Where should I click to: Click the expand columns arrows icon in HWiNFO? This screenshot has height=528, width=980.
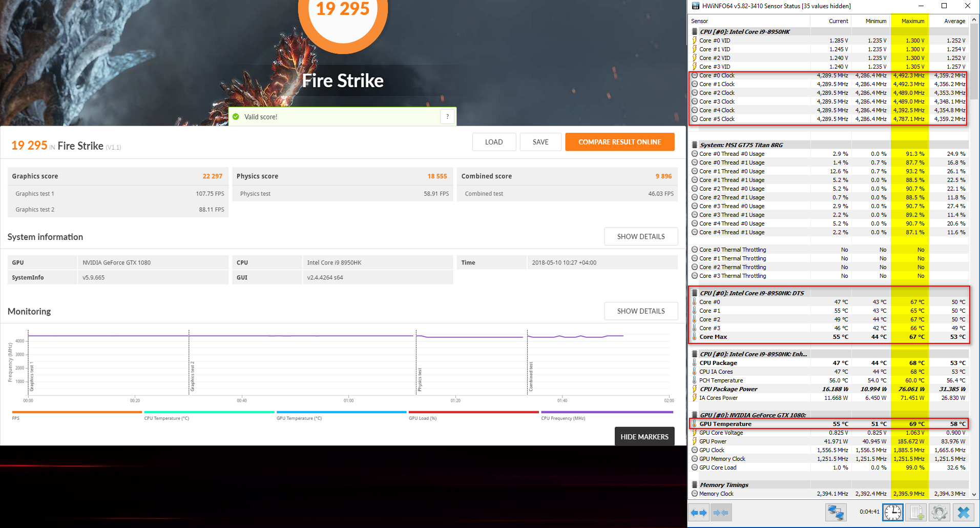pos(698,512)
